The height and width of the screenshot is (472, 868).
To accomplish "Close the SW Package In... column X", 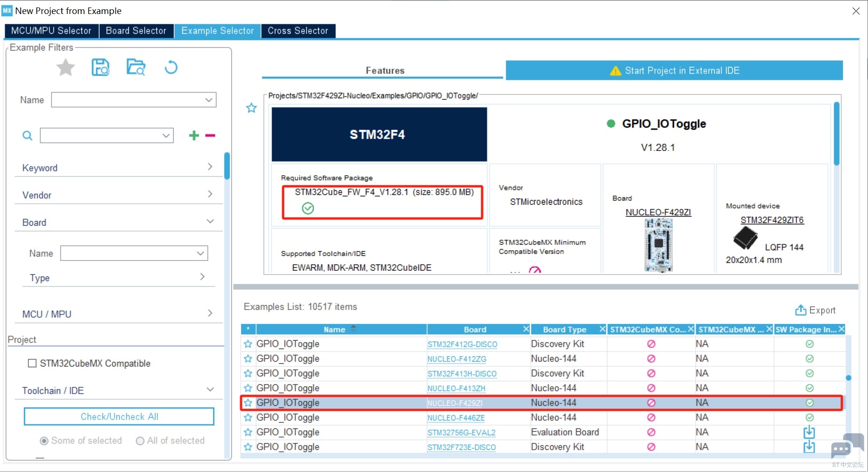I will pyautogui.click(x=841, y=329).
